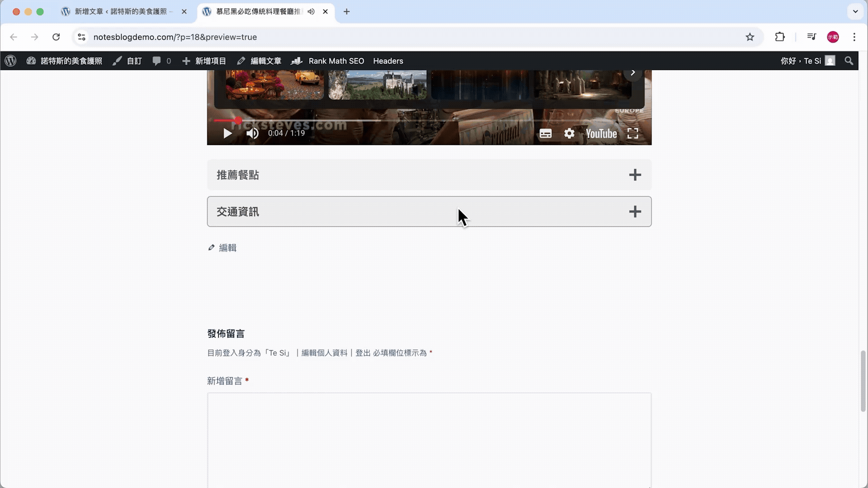Click next arrow on video suggestions

click(633, 73)
